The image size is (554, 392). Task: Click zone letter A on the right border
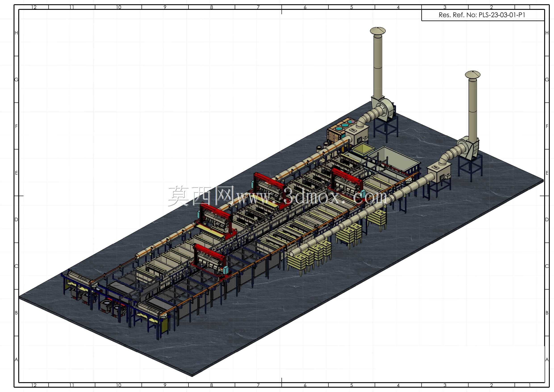(x=547, y=359)
